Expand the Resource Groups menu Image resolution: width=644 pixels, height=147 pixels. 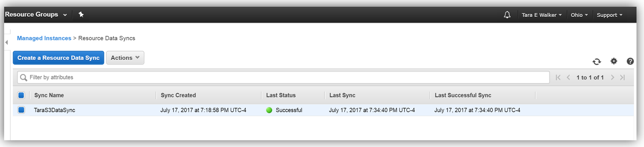(x=36, y=15)
